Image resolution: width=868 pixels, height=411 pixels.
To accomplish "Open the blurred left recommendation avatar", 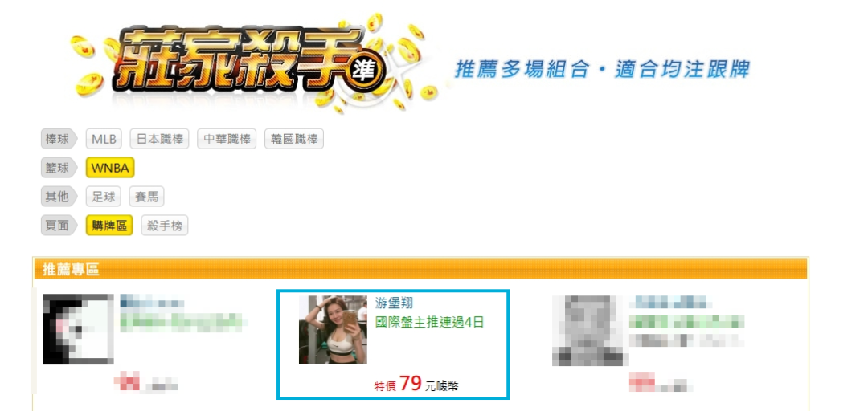I will tap(79, 329).
